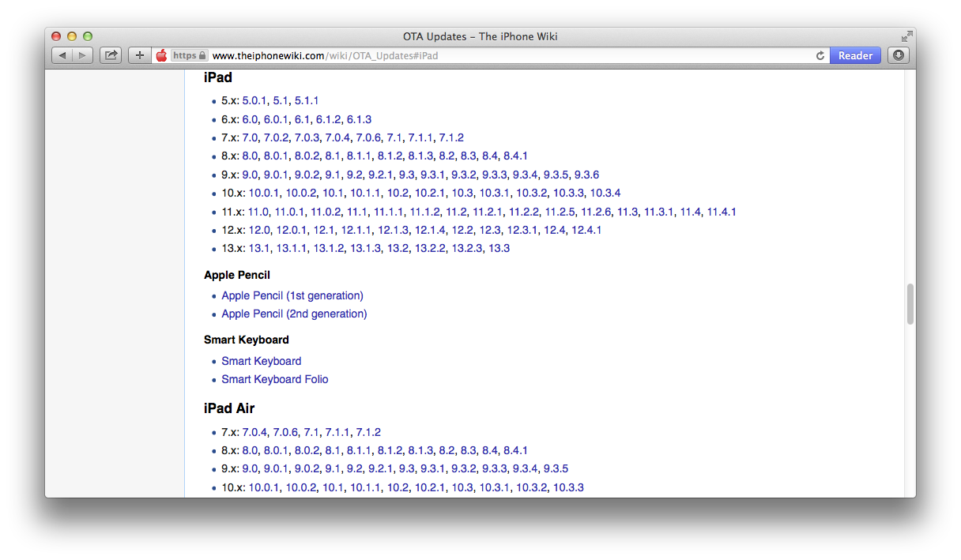Go back with the Safari back arrow
The width and height of the screenshot is (961, 560).
(62, 55)
